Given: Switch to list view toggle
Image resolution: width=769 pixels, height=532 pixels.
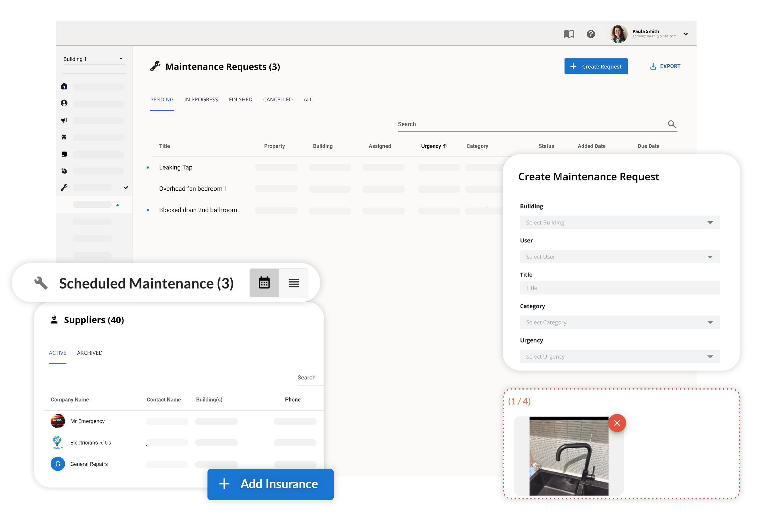Looking at the screenshot, I should [x=294, y=283].
